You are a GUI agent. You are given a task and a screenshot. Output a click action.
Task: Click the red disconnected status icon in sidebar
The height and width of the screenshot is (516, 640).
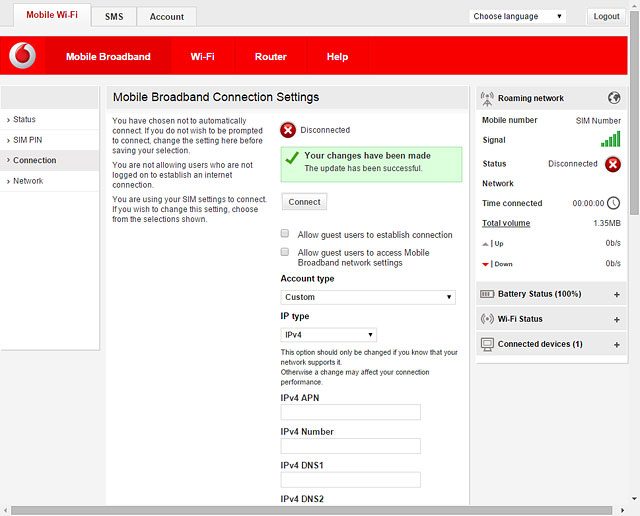click(612, 164)
